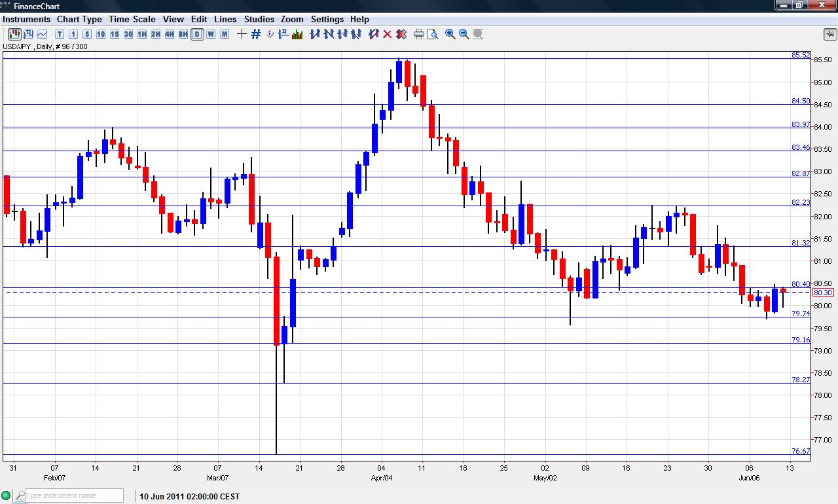This screenshot has height=504, width=838.
Task: Select the Monthly (M) time scale
Action: coord(225,34)
